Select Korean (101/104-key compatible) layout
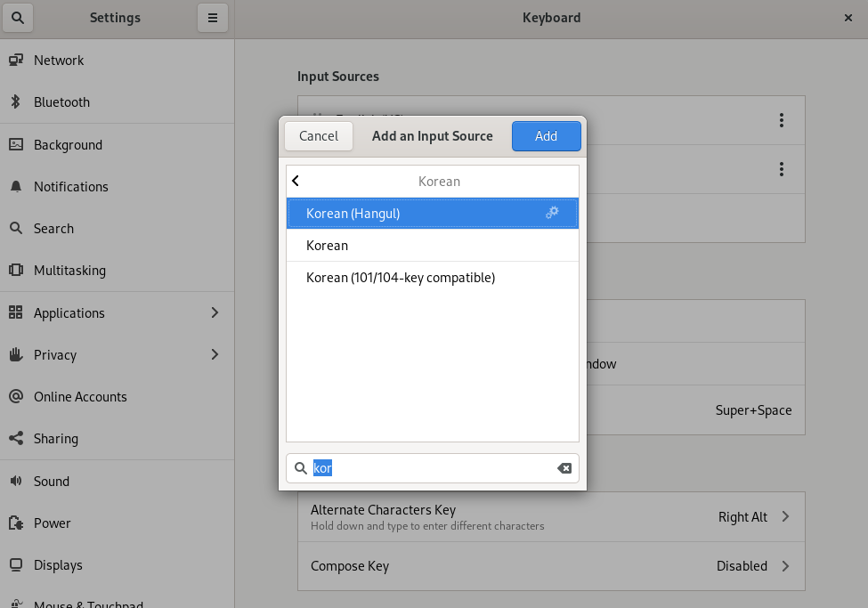868x608 pixels. 401,278
